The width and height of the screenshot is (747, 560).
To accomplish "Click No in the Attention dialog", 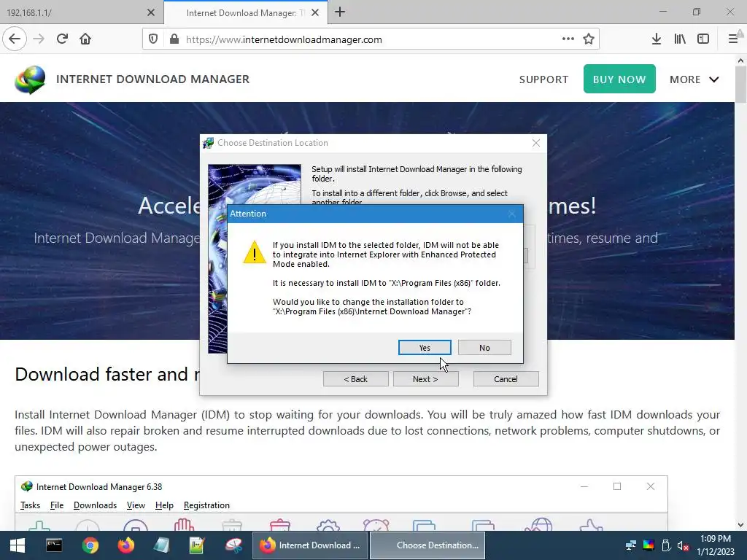I will [484, 348].
